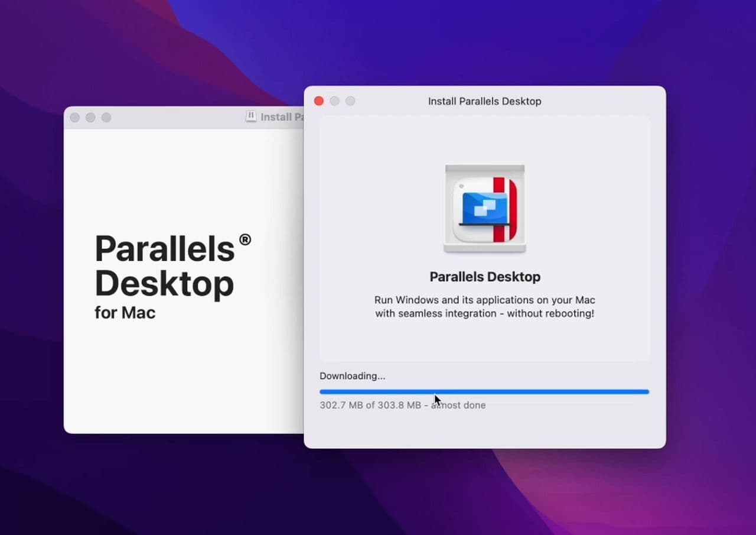The height and width of the screenshot is (535, 756).
Task: Close the front Install Parallels Desktop window
Action: pyautogui.click(x=319, y=101)
